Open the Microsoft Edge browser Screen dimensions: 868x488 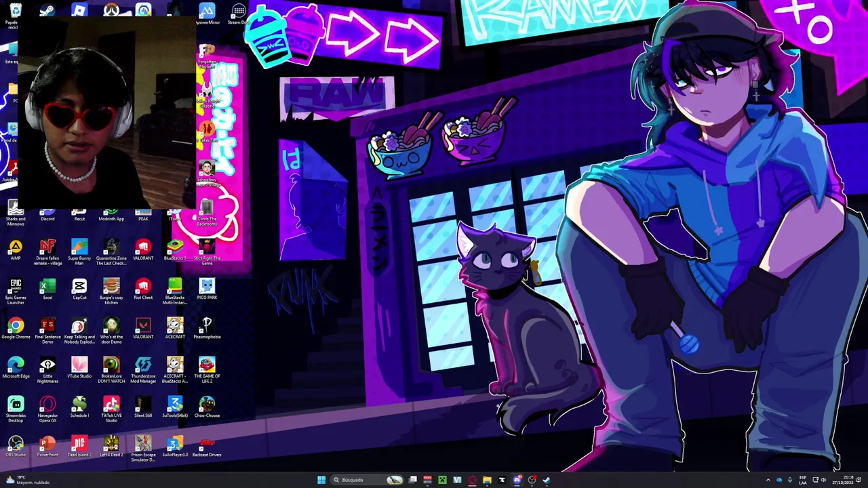tap(16, 367)
